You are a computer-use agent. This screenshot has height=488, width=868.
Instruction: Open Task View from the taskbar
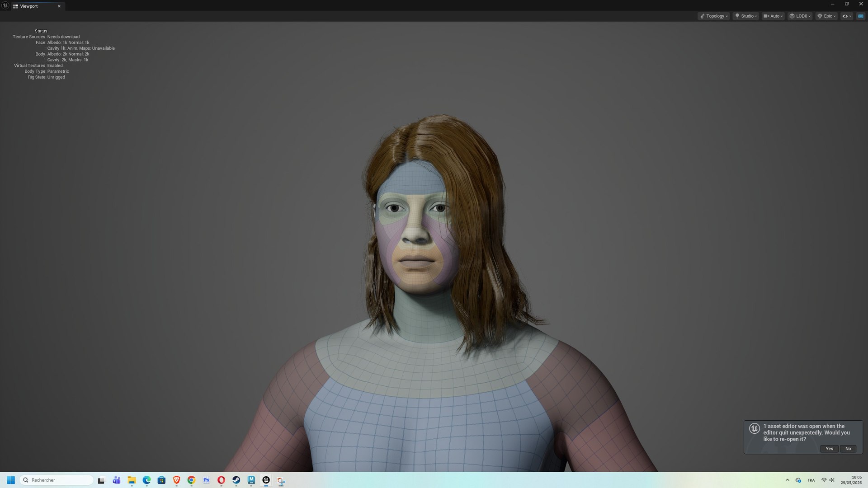[101, 480]
